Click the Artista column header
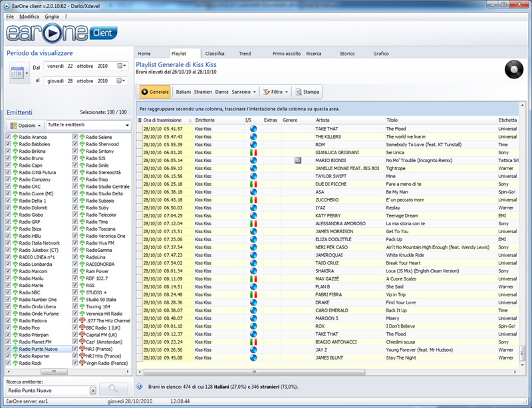Viewport: 532px width, 408px height. click(x=350, y=120)
